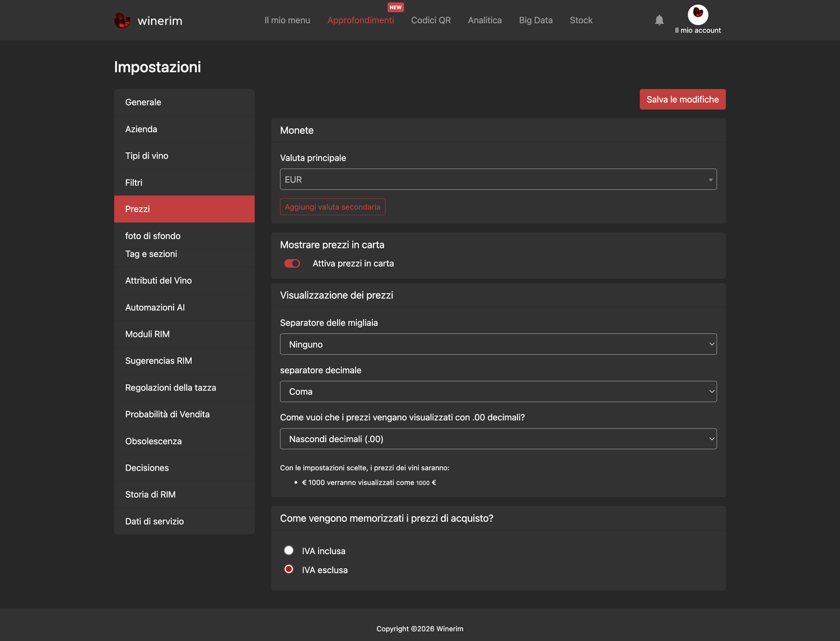Open the separatore decimale Coma dropdown
This screenshot has height=641, width=840.
[x=498, y=392]
